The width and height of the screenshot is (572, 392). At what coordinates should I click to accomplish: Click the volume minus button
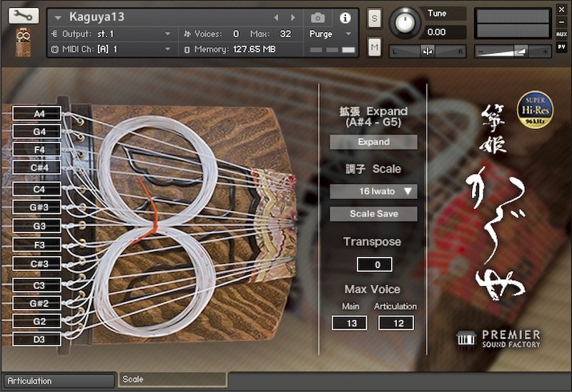pyautogui.click(x=481, y=52)
